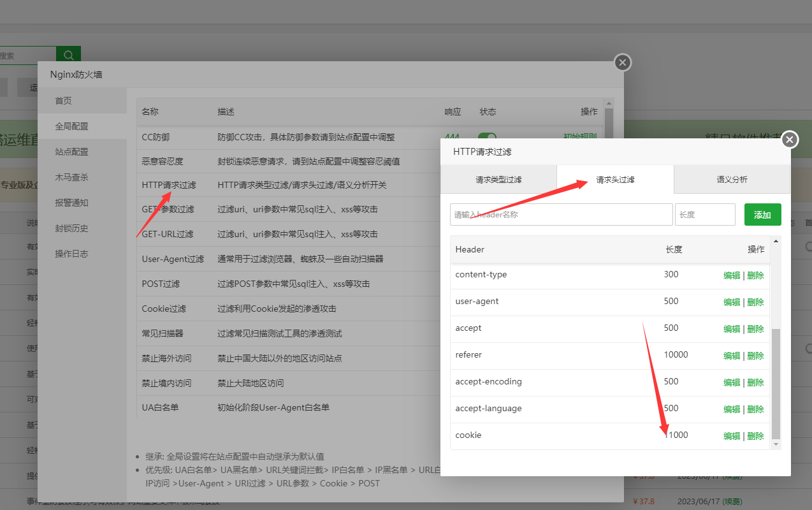Image resolution: width=812 pixels, height=510 pixels.
Task: Select the HTTP请求过滤 row
Action: [169, 185]
